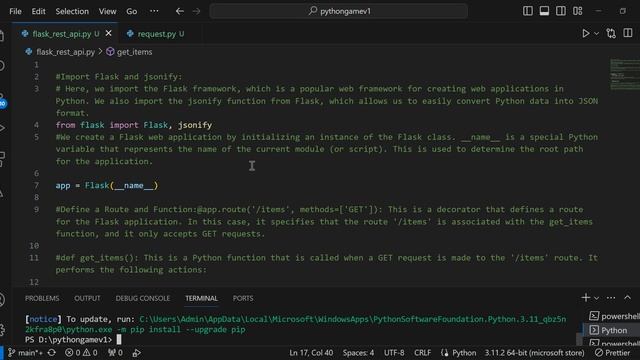Viewport: 640px width, 360px height.
Task: Switch to the DEBUG CONSOLE panel tab
Action: coord(142,298)
